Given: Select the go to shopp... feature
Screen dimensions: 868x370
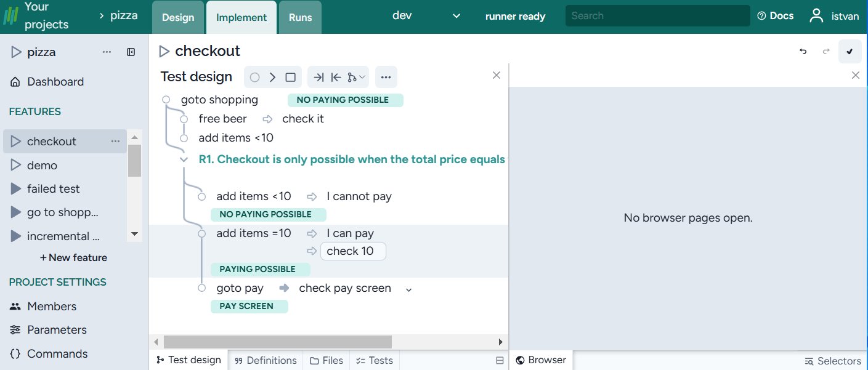Looking at the screenshot, I should pyautogui.click(x=62, y=212).
